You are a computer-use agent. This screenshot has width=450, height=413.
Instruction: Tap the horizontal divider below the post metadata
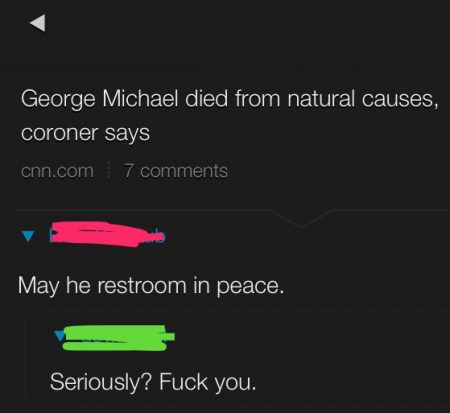(142, 210)
